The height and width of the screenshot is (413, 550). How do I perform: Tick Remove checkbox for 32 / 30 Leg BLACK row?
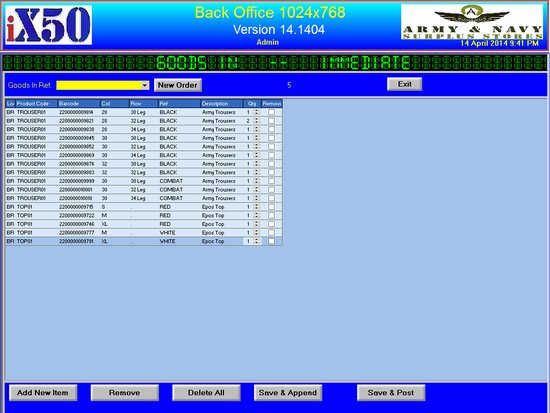(x=271, y=164)
